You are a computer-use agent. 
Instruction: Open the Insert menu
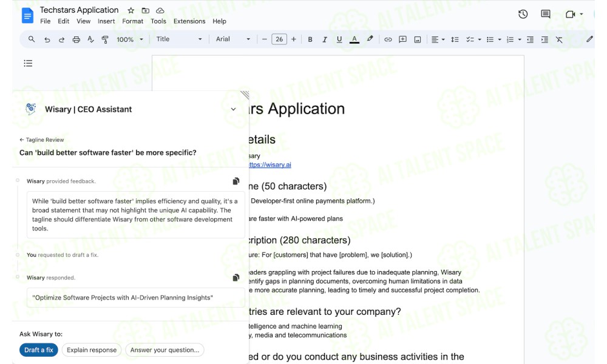tap(106, 21)
